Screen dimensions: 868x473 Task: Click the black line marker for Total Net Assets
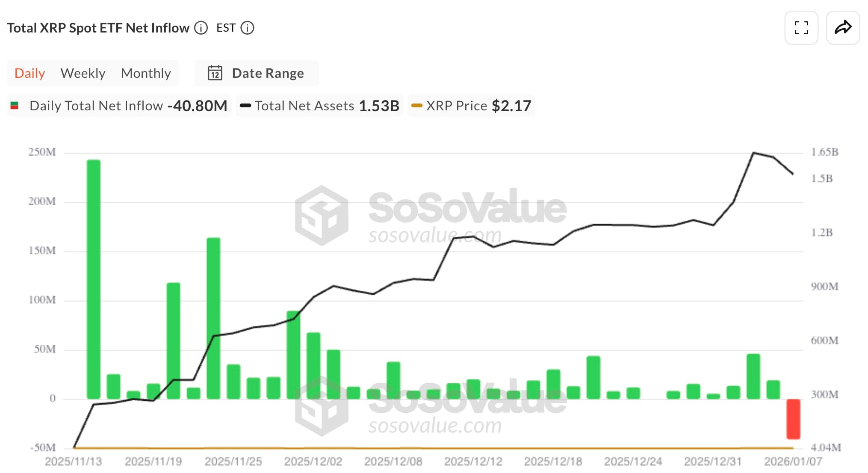[x=245, y=105]
